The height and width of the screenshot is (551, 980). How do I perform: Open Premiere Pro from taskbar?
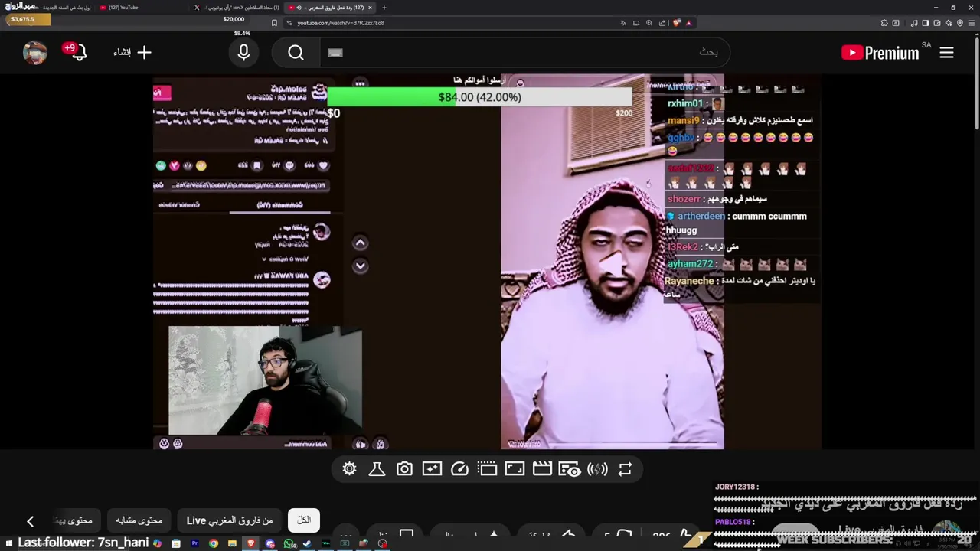tap(194, 543)
